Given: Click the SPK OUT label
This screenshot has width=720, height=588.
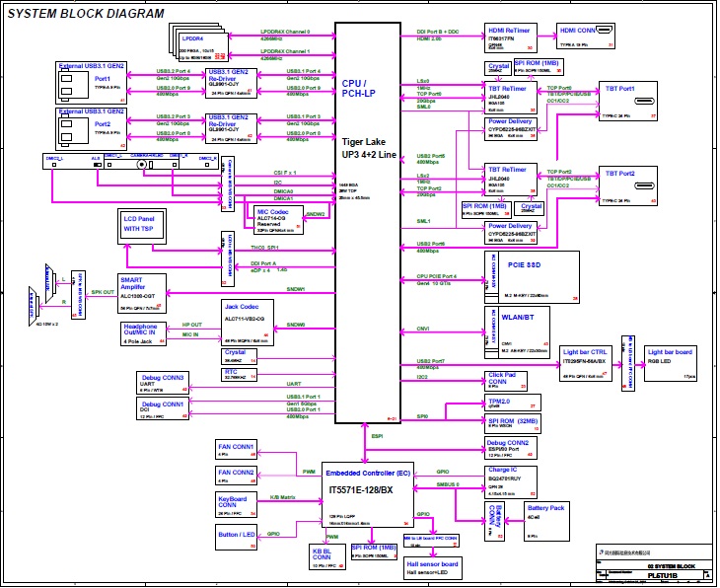Looking at the screenshot, I should (103, 292).
